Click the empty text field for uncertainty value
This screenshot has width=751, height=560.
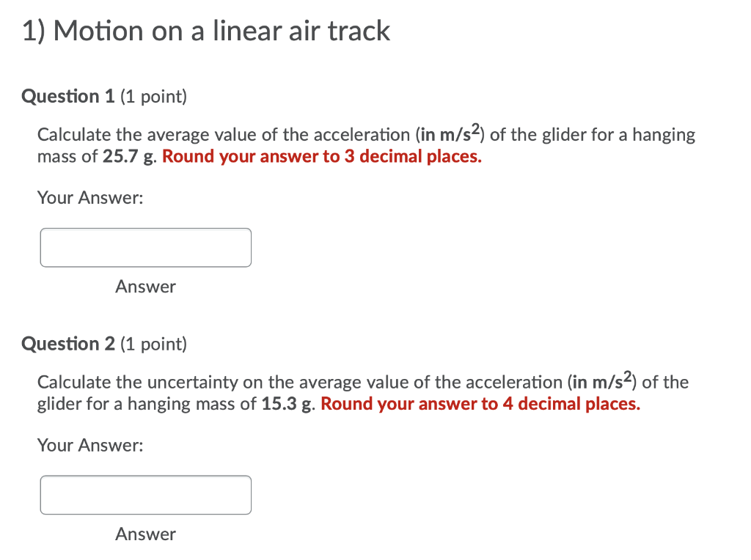click(145, 495)
